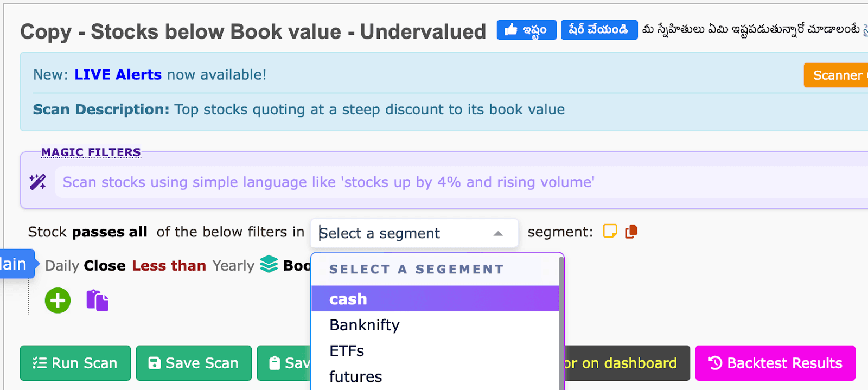Screen dimensions: 868x390
Task: Open the Backtest Results button
Action: tap(775, 363)
